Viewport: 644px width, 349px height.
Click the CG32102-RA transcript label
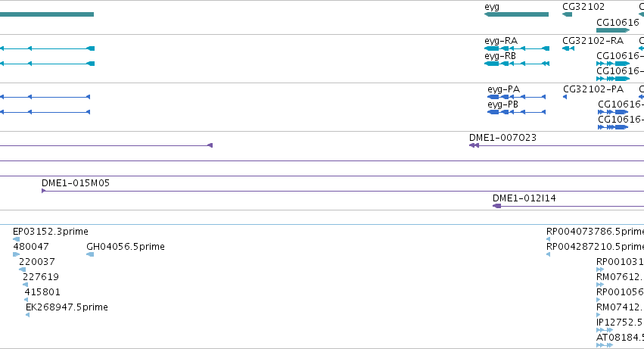pyautogui.click(x=593, y=41)
